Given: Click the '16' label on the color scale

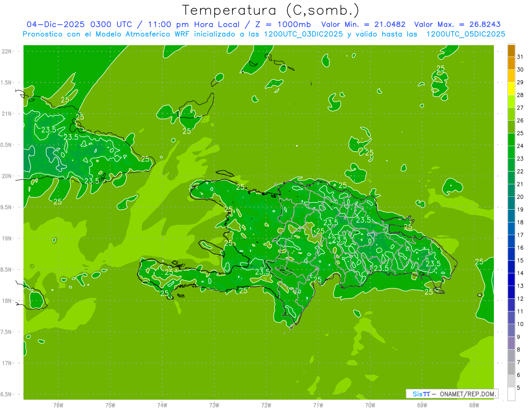Looking at the screenshot, I should click(x=520, y=248).
